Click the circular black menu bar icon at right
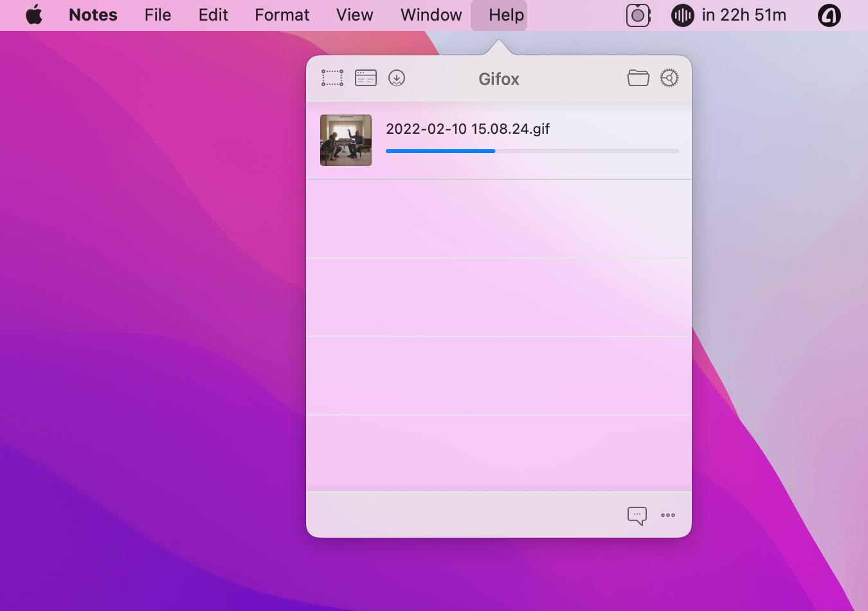This screenshot has width=868, height=611. click(829, 15)
